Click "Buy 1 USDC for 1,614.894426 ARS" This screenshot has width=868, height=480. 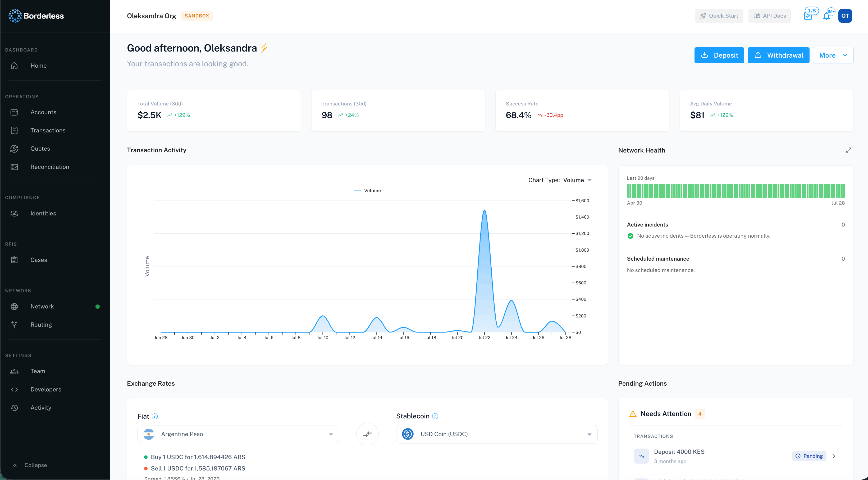tap(198, 457)
